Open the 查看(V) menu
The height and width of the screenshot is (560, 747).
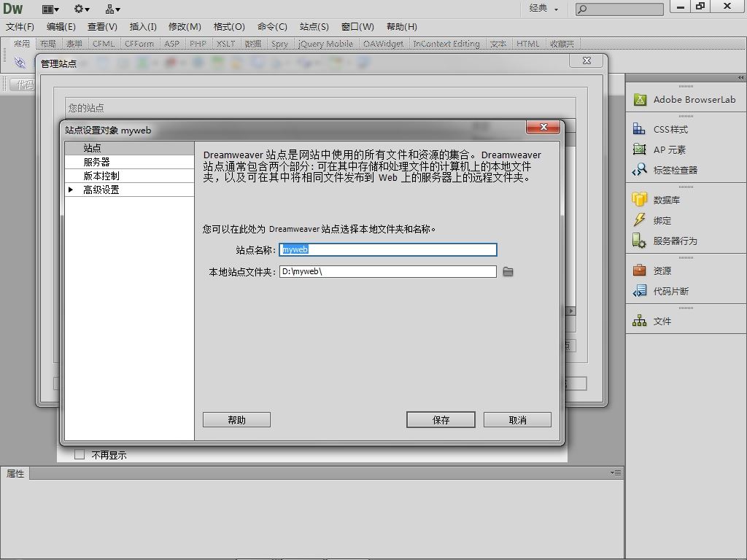pyautogui.click(x=102, y=27)
